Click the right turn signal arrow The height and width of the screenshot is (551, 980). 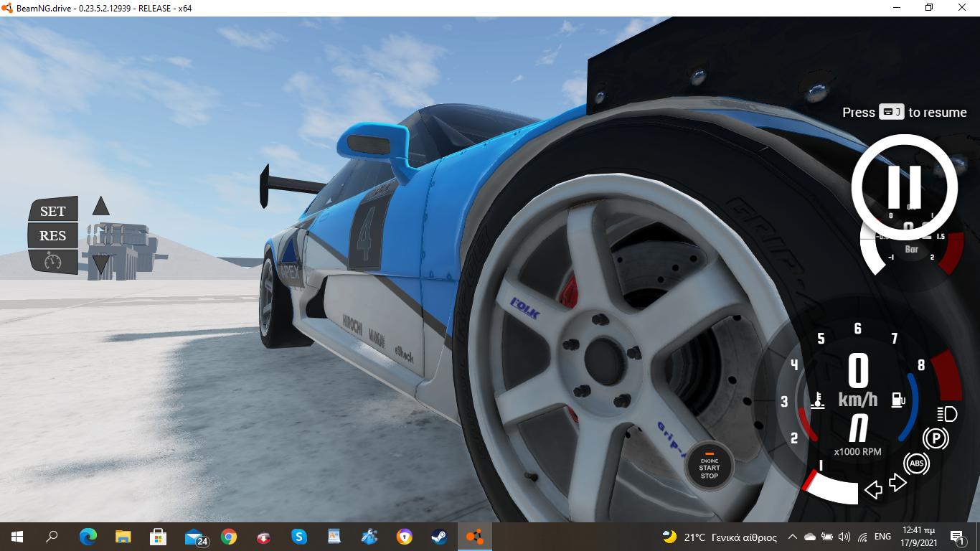pyautogui.click(x=897, y=482)
